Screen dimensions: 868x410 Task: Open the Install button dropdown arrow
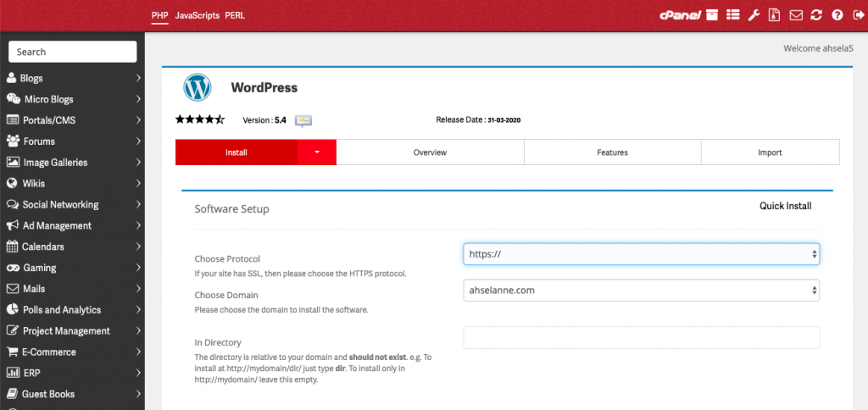(x=317, y=152)
